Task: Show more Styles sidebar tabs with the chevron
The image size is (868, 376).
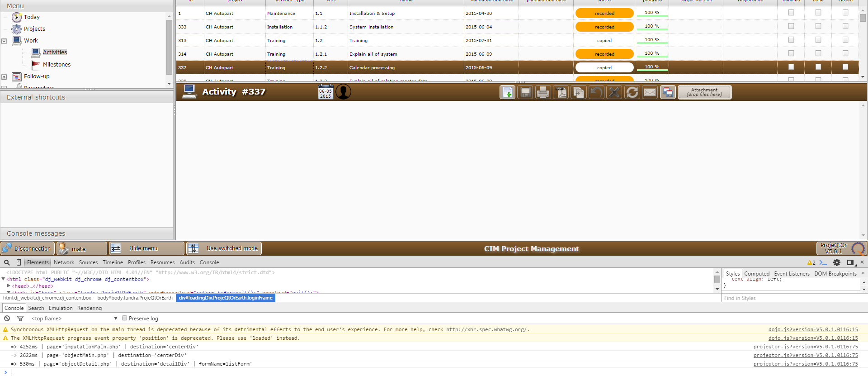Action: pyautogui.click(x=863, y=273)
